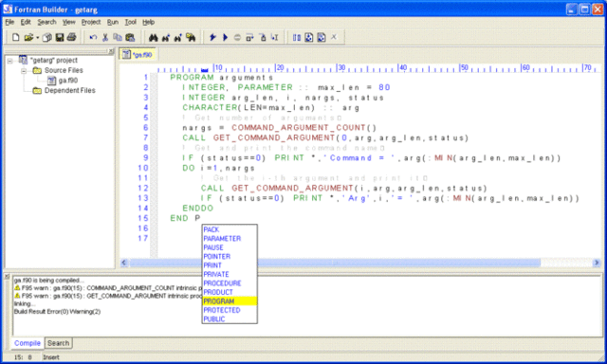Image resolution: width=607 pixels, height=364 pixels.
Task: Close the output panel with its small x
Action: [x=7, y=276]
